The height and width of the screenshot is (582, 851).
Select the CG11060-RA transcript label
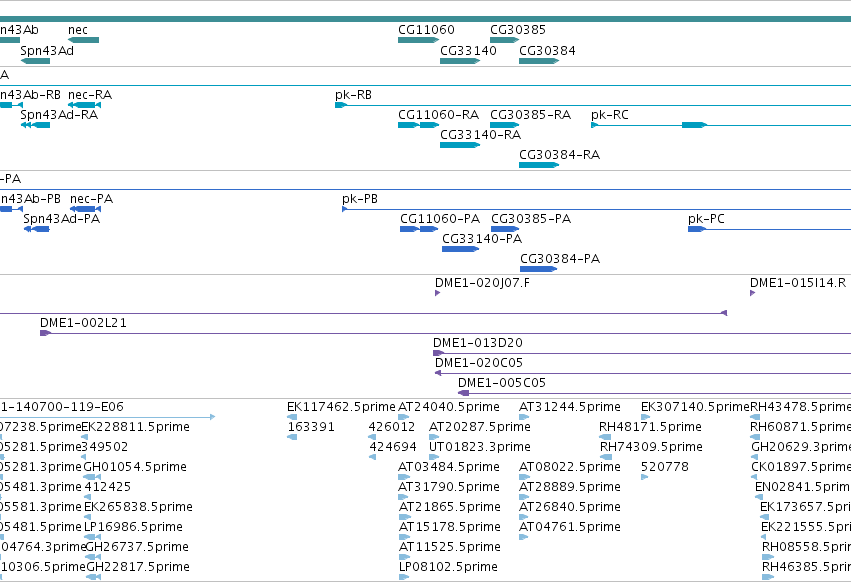(439, 115)
